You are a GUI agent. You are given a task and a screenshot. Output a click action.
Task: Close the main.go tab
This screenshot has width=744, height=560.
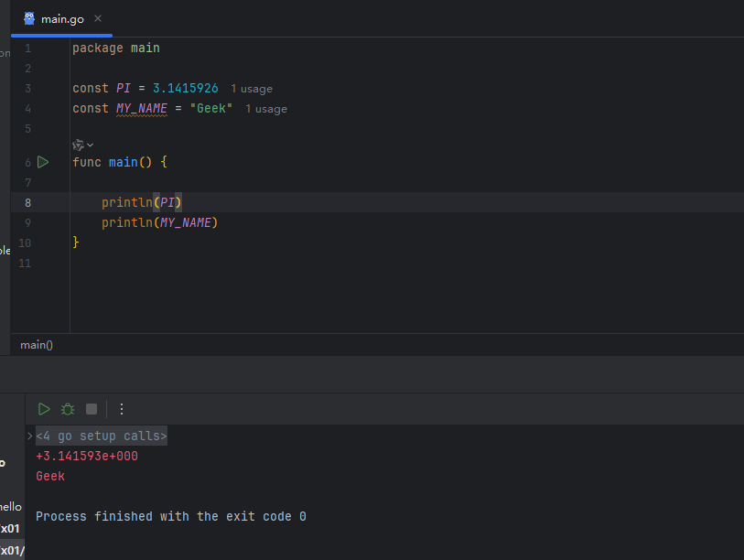point(98,18)
